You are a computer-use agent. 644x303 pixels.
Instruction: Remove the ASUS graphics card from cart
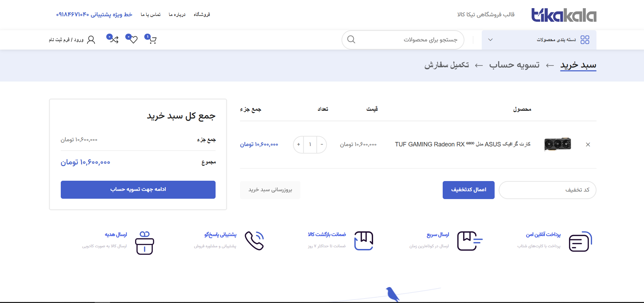(588, 145)
